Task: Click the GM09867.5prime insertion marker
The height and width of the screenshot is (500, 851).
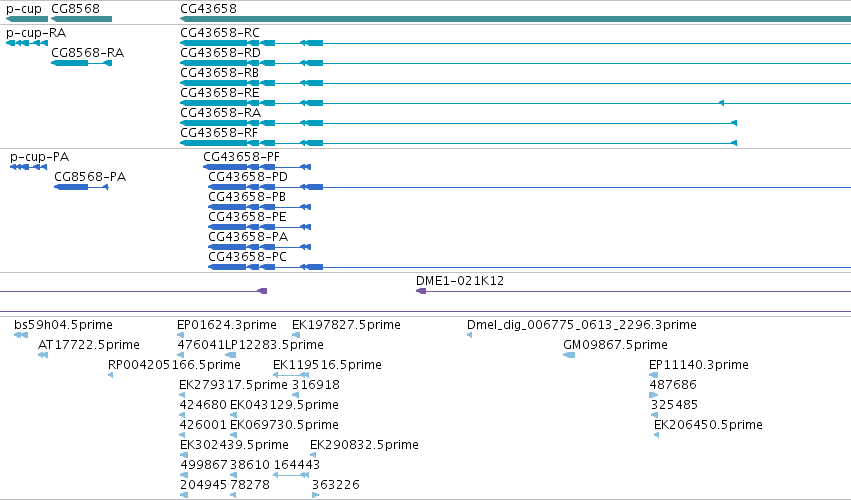Action: [x=569, y=355]
